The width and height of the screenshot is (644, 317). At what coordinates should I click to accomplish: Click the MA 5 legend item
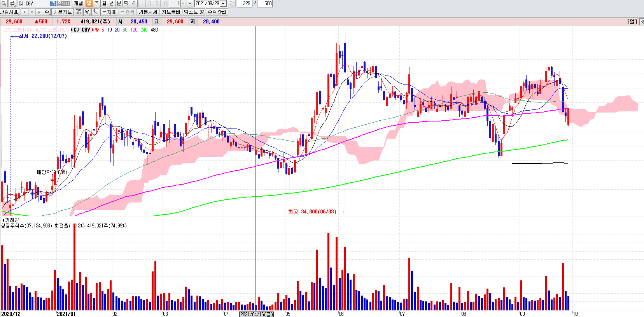click(x=99, y=30)
